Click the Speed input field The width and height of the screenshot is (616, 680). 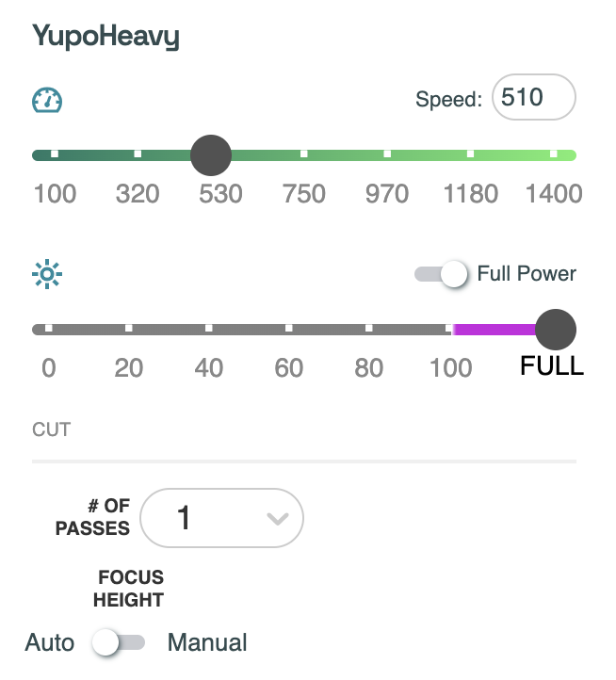[x=533, y=97]
